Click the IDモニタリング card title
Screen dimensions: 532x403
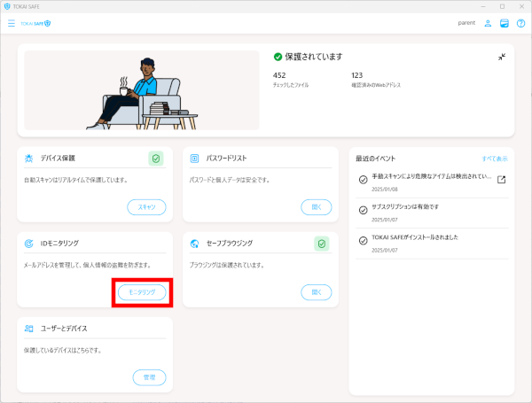[59, 244]
